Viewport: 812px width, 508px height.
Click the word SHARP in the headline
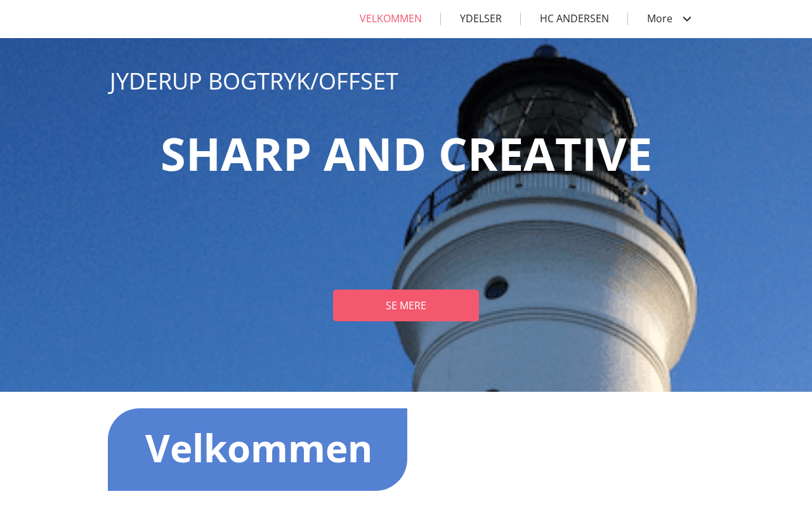click(236, 154)
